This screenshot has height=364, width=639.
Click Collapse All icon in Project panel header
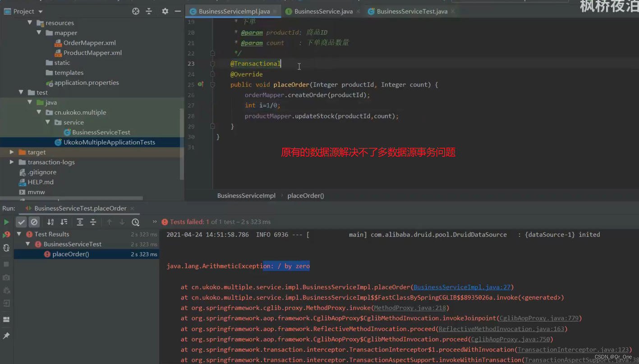point(149,11)
